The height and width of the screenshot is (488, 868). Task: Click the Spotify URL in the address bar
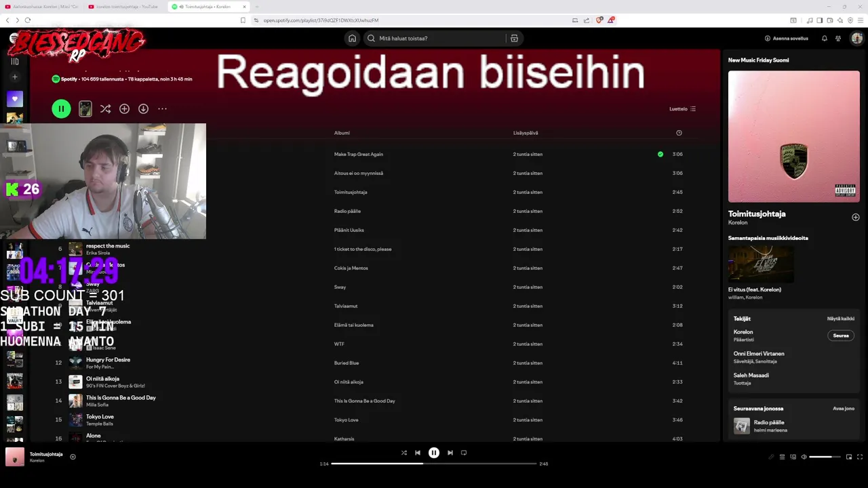point(321,20)
